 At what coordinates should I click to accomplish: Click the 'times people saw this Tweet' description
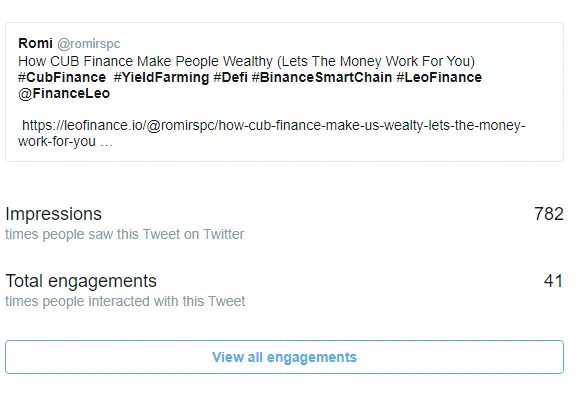[124, 234]
